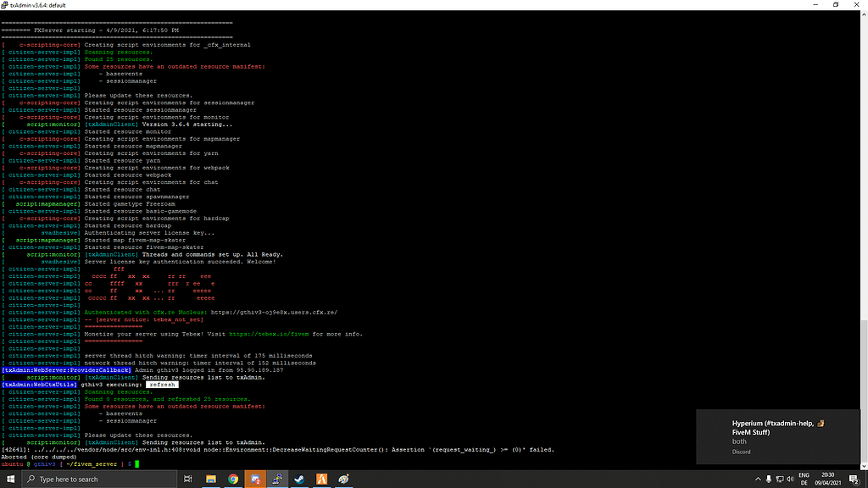Open File Explorer from the taskbar
This screenshot has width=868, height=488.
pyautogui.click(x=211, y=479)
